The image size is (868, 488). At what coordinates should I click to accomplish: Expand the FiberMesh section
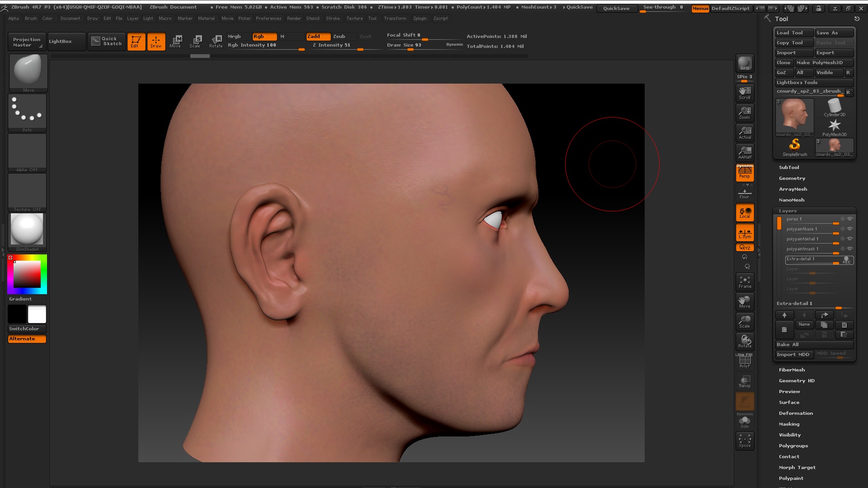pos(792,370)
